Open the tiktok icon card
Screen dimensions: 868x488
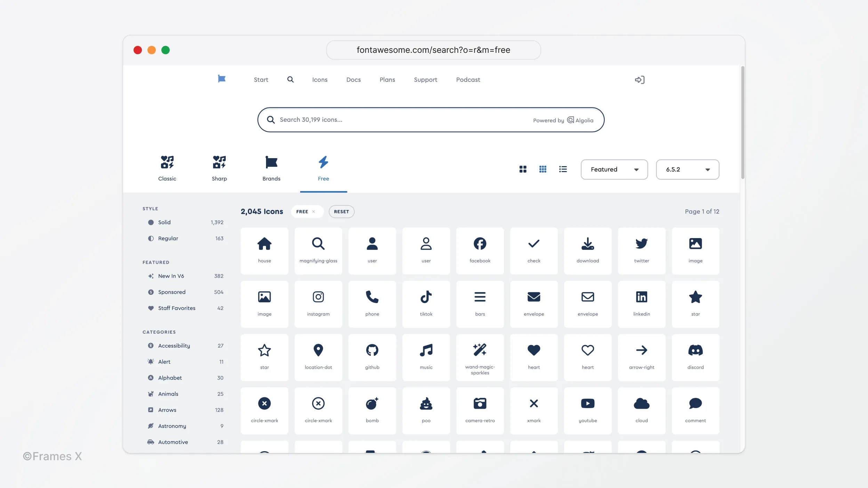pyautogui.click(x=426, y=304)
